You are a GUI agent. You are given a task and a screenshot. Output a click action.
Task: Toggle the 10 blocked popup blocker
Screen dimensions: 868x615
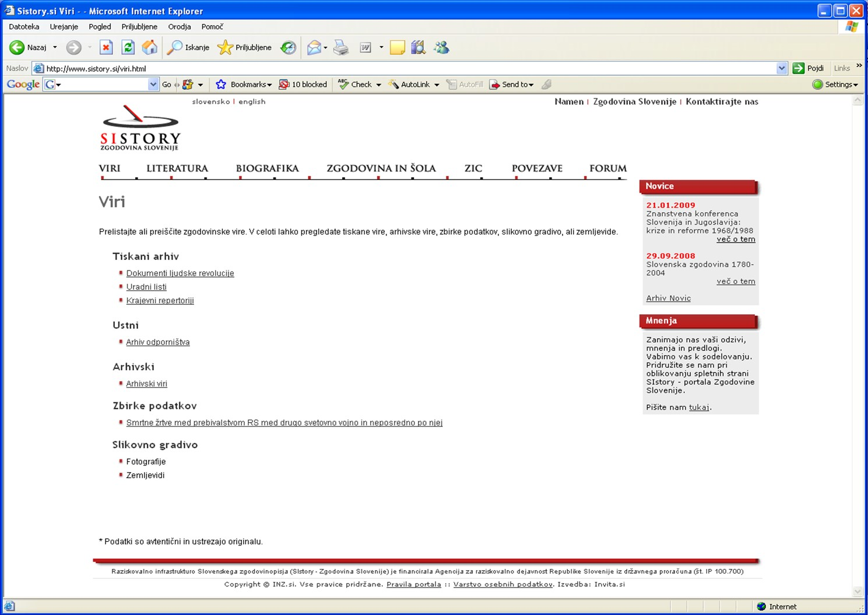tap(303, 85)
